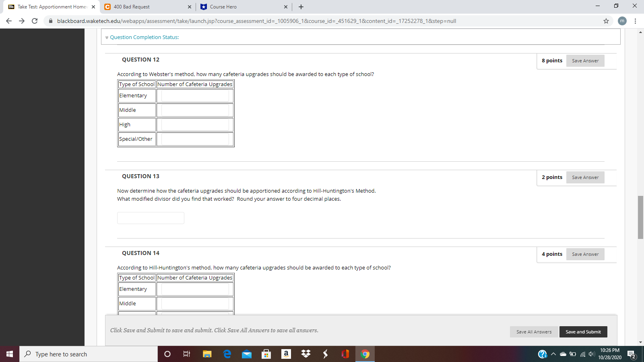Click the bookmark star in the address bar

click(605, 21)
